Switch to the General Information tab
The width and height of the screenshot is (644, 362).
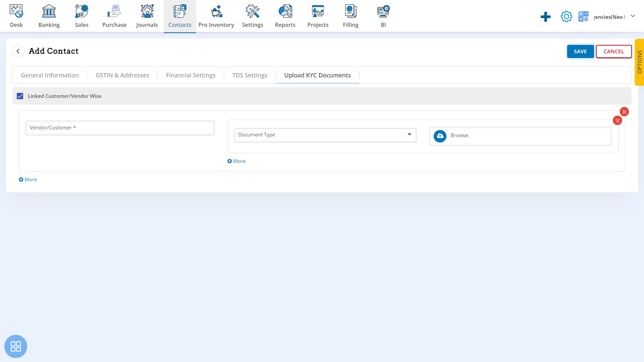coord(50,75)
